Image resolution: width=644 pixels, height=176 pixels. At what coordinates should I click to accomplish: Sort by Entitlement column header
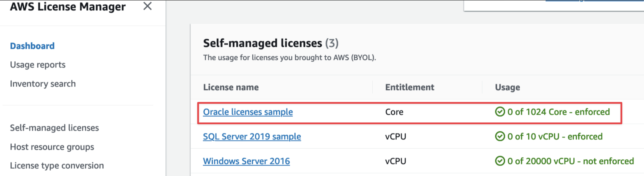click(409, 87)
